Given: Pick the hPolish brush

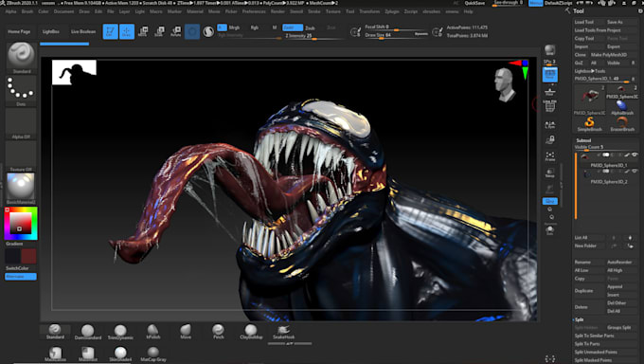Looking at the screenshot, I should (152, 332).
